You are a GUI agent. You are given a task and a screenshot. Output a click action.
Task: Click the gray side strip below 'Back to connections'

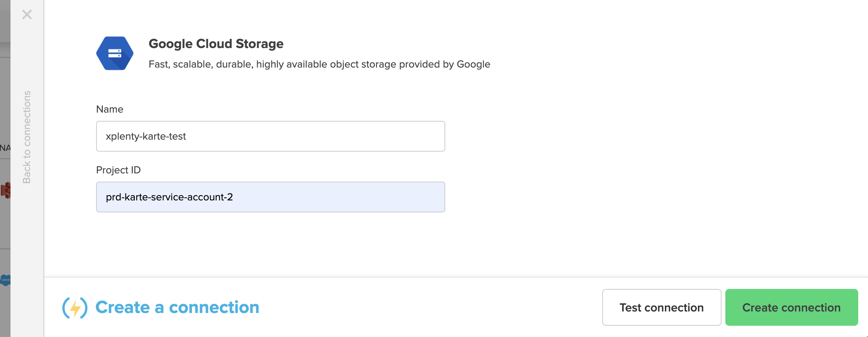(x=27, y=244)
